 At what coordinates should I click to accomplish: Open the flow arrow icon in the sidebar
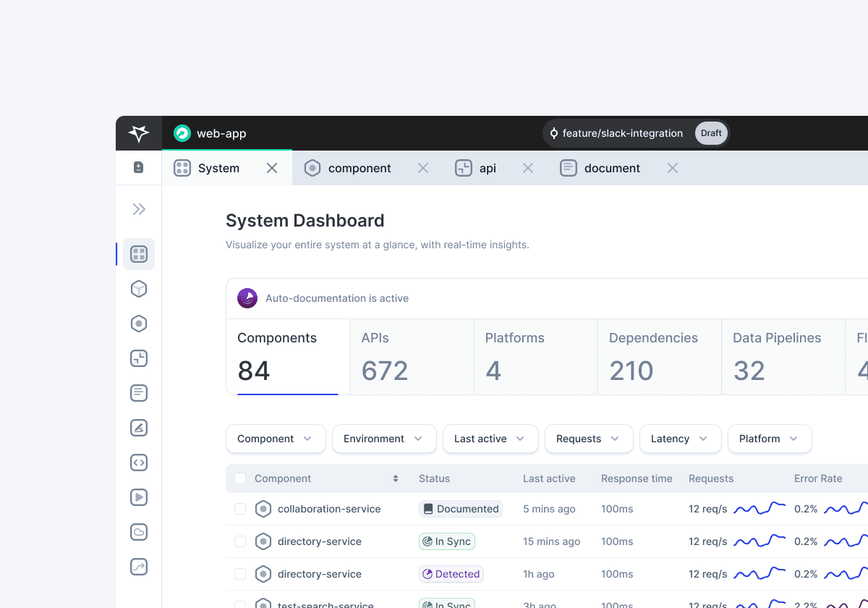point(139,567)
